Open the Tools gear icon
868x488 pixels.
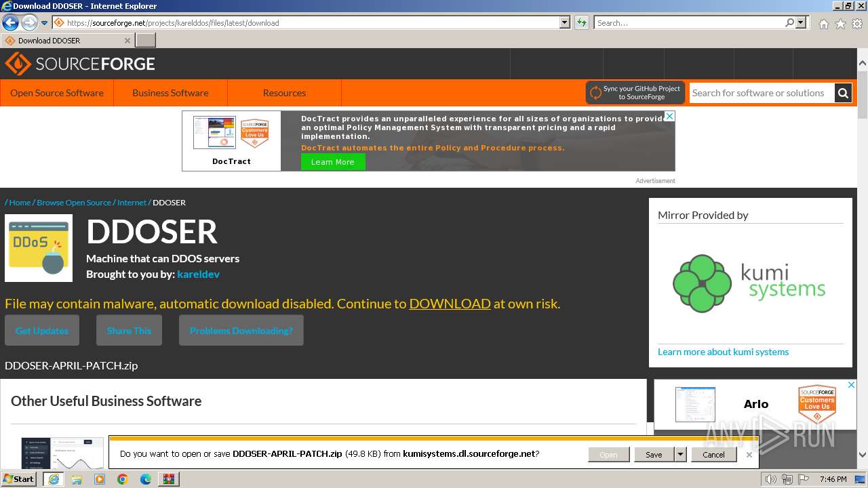pyautogui.click(x=857, y=23)
